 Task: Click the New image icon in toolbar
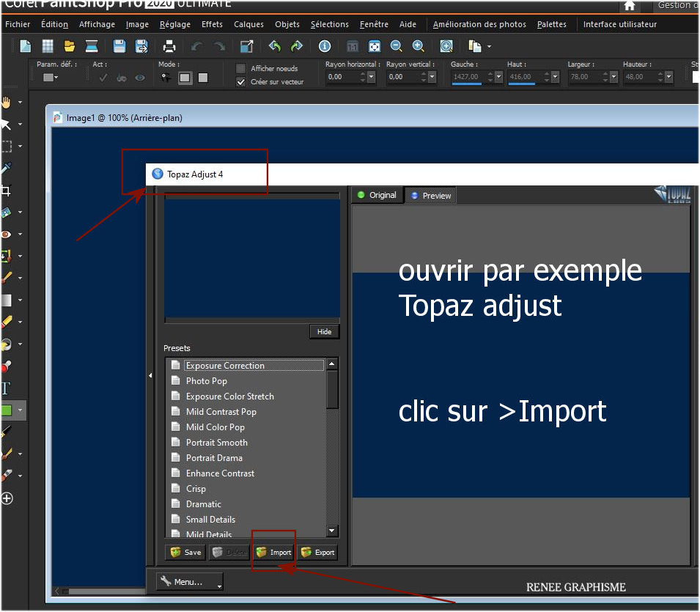(26, 46)
